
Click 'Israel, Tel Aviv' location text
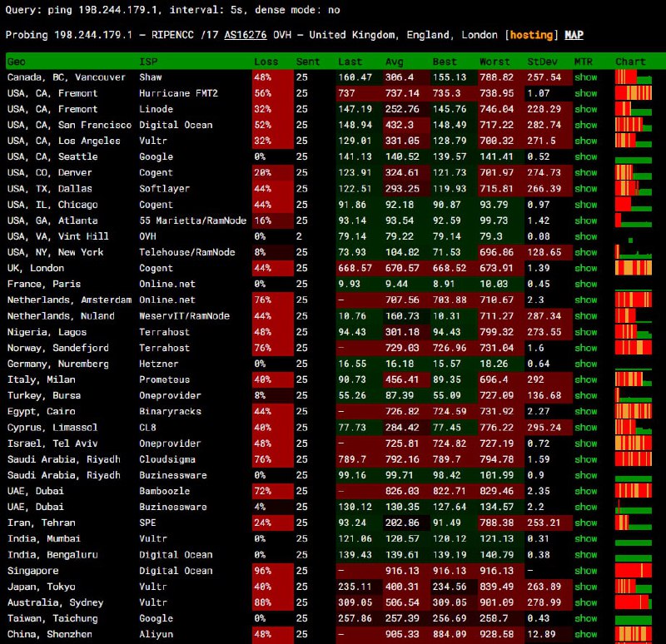click(x=52, y=443)
